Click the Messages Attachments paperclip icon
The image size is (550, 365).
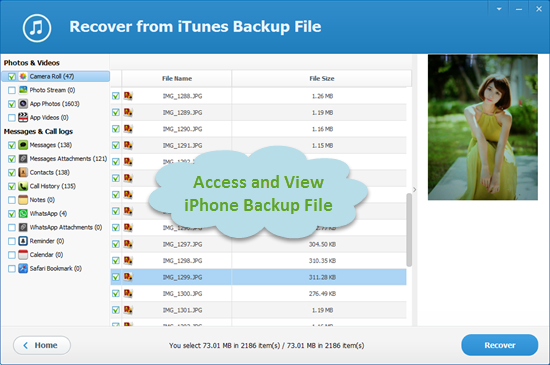tap(23, 158)
